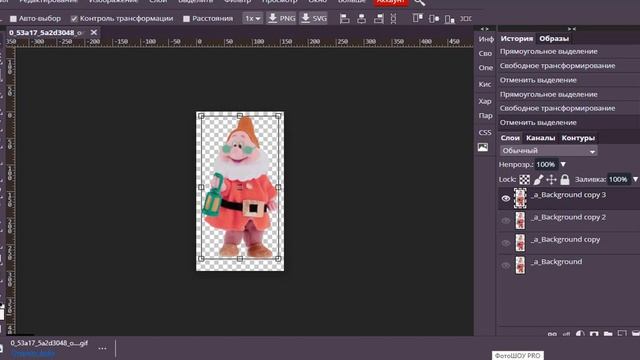Enable the Авто-выбор checkbox
The image size is (640, 360).
(x=13, y=18)
